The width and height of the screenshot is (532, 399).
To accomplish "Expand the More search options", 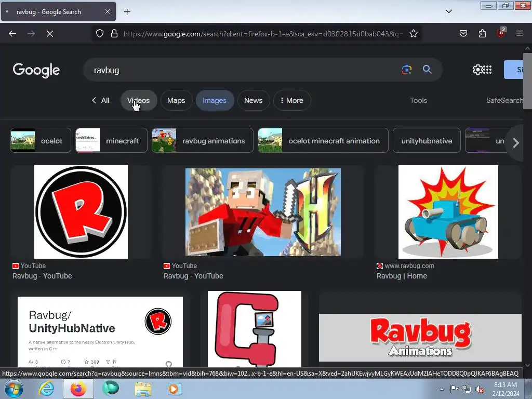I will click(x=292, y=100).
